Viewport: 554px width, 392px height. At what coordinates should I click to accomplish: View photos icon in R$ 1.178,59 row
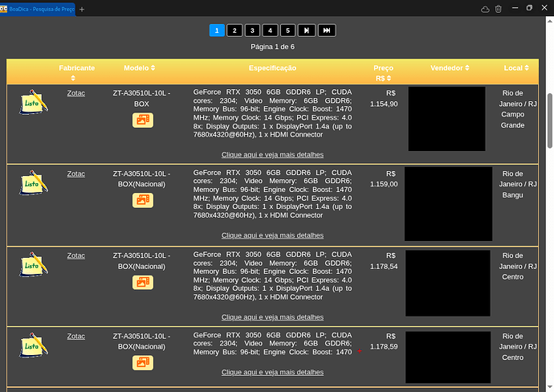(143, 363)
